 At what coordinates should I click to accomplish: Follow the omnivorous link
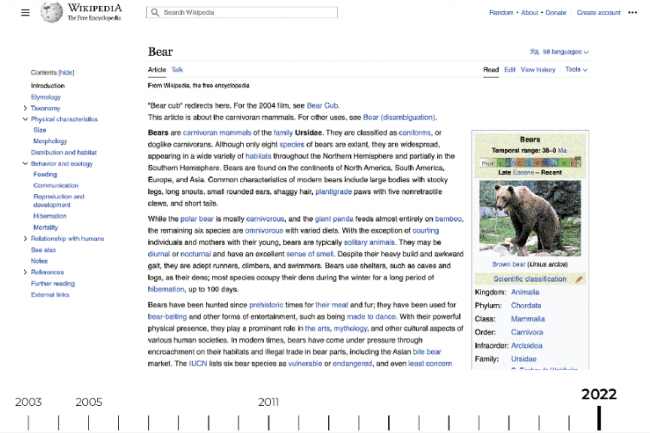click(264, 230)
